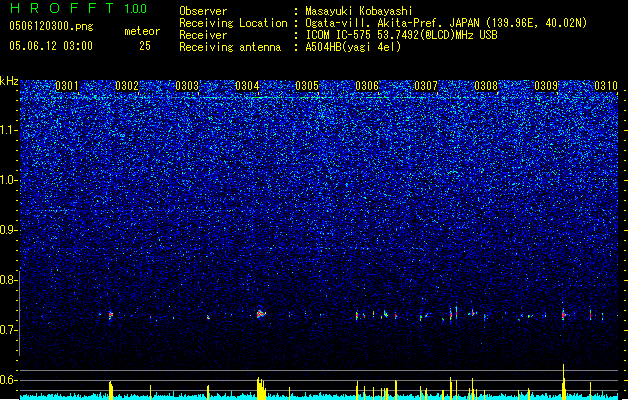Click the HROFFT program title

click(61, 8)
